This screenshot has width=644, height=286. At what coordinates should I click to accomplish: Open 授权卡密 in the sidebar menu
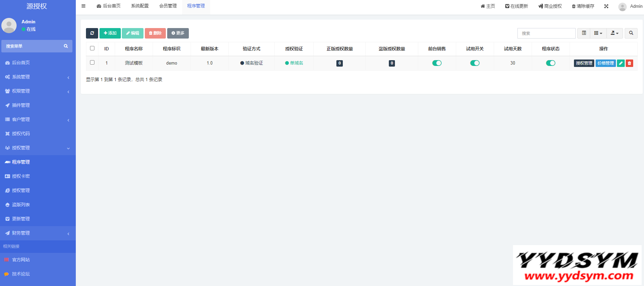21,176
